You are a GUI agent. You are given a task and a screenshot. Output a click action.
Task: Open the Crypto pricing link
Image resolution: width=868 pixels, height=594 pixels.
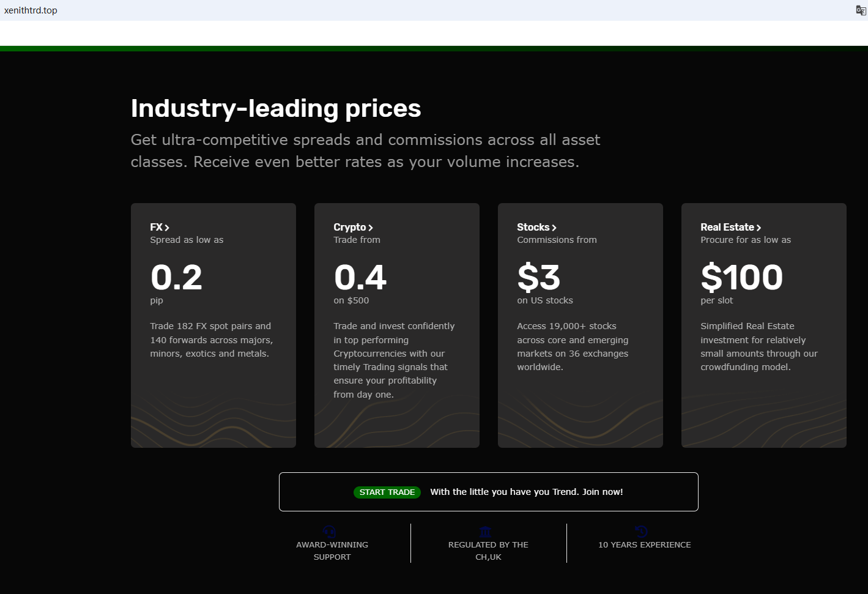pos(350,227)
